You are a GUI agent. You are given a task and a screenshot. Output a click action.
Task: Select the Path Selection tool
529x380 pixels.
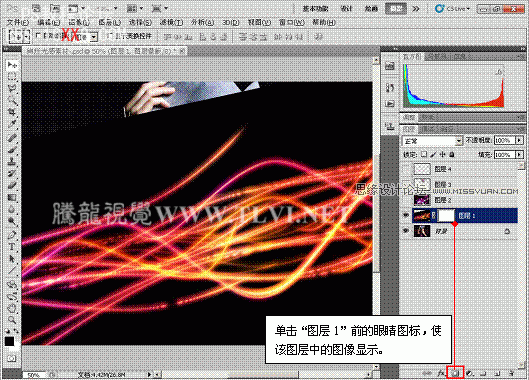12,259
